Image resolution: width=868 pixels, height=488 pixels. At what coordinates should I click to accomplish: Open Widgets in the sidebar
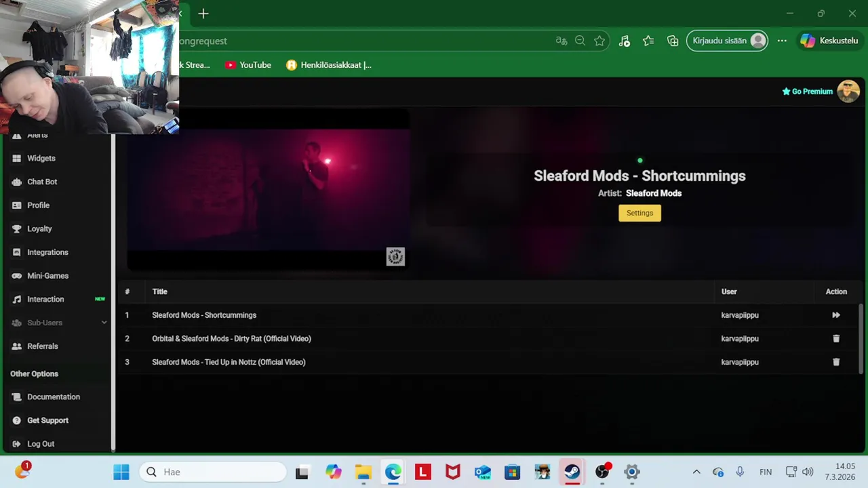pyautogui.click(x=41, y=158)
